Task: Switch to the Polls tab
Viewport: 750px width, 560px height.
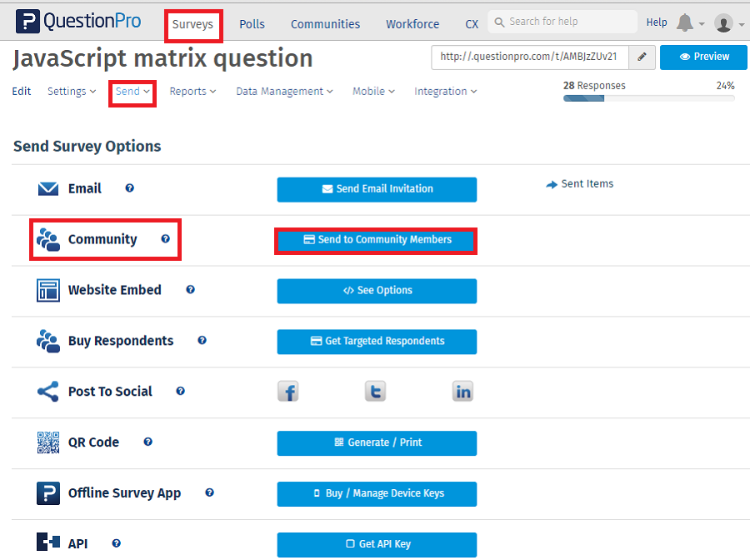Action: 252,24
